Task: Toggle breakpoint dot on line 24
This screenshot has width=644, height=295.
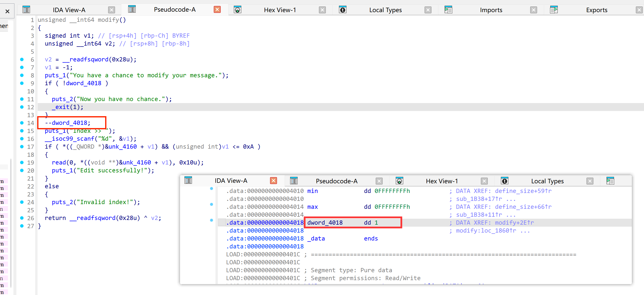Action: click(22, 202)
